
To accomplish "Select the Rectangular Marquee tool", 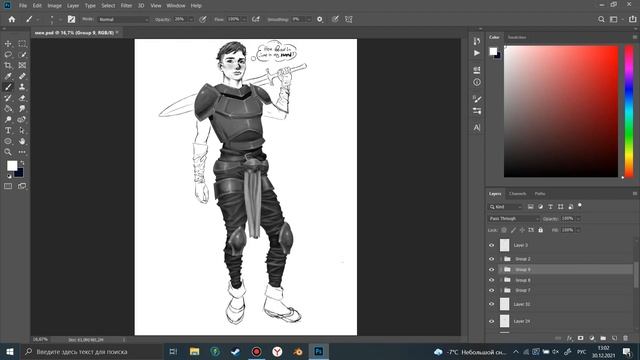I will coord(22,44).
